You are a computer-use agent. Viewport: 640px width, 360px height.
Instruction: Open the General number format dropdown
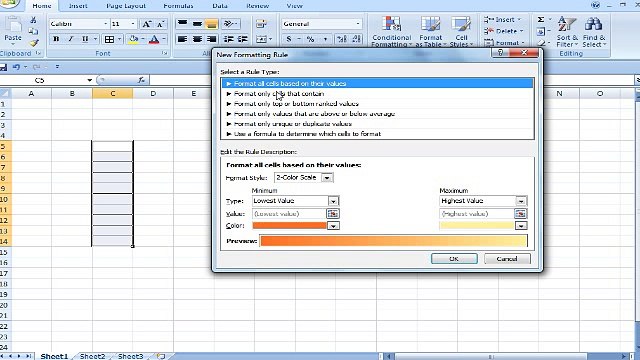(x=358, y=24)
